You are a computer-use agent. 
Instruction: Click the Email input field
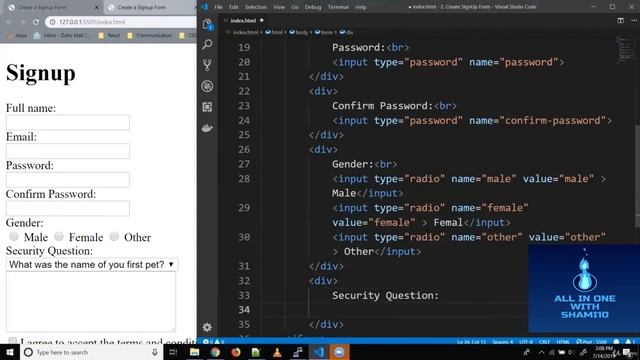click(68, 151)
